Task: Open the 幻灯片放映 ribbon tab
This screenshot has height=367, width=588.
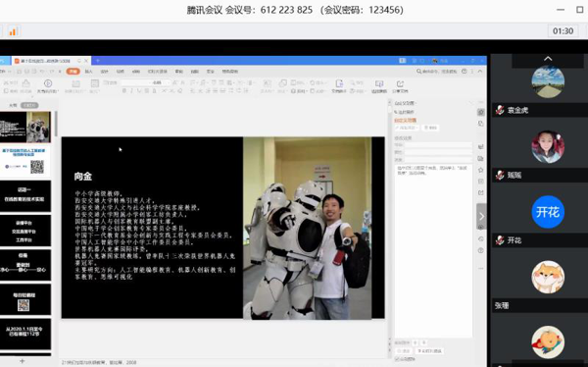Action: pyautogui.click(x=158, y=72)
